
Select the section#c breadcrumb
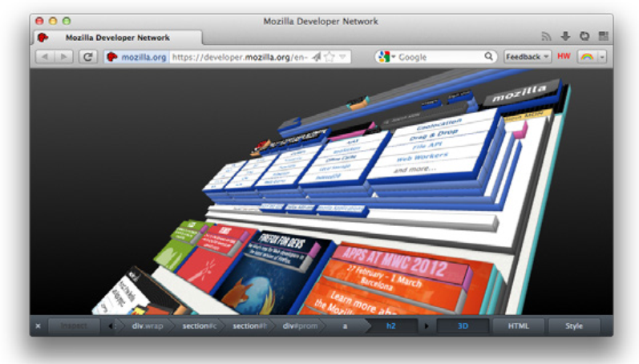pyautogui.click(x=199, y=326)
